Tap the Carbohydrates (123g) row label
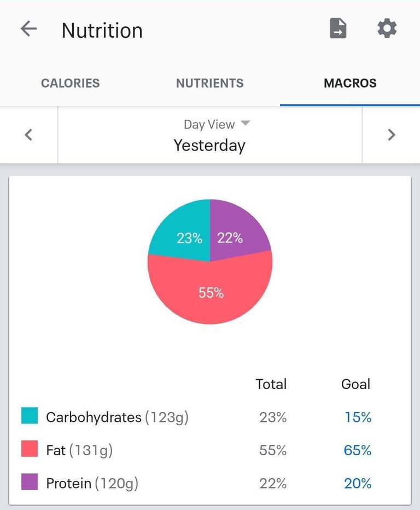Screen dimensions: 420x510 pyautogui.click(x=116, y=418)
